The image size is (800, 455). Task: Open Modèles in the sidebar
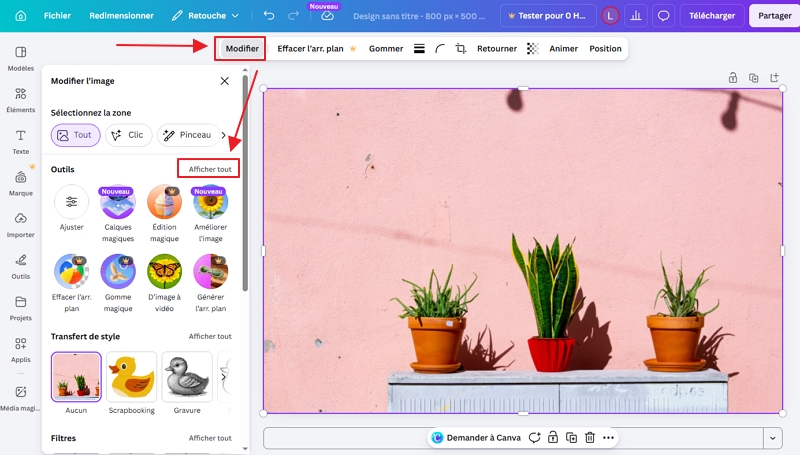click(x=21, y=58)
